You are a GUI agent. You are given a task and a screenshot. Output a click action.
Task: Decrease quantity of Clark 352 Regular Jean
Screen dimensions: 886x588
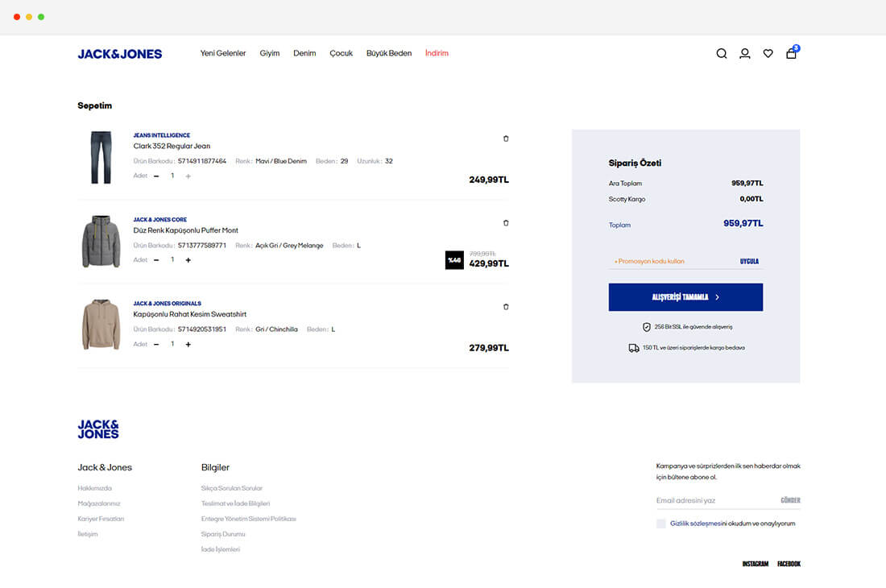(156, 176)
